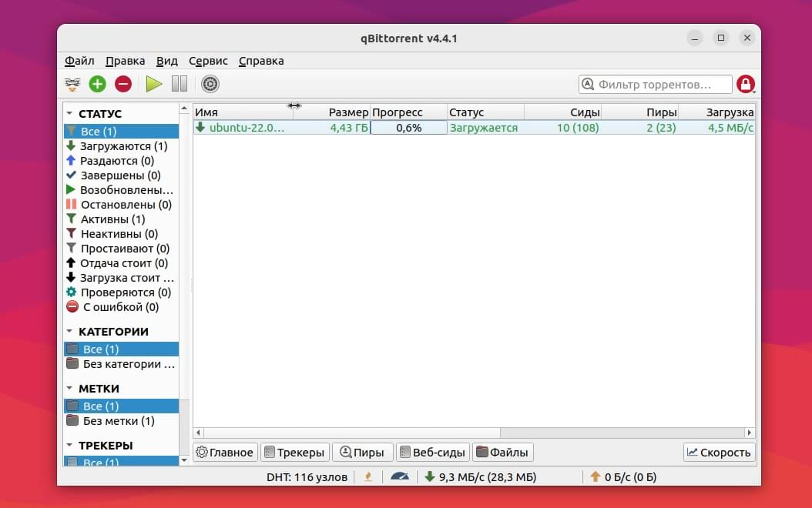Click the magnifier icon in torrent filter
Screen dimensions: 812x508
tap(588, 84)
